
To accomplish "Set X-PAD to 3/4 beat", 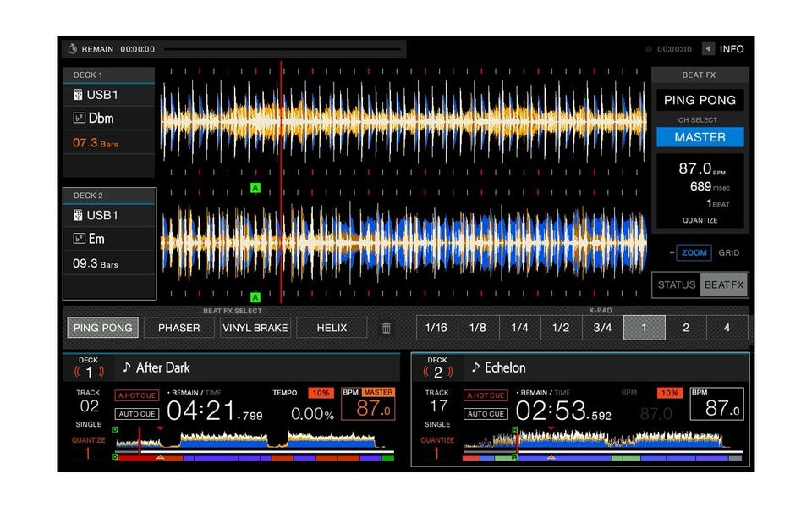I will pos(602,328).
